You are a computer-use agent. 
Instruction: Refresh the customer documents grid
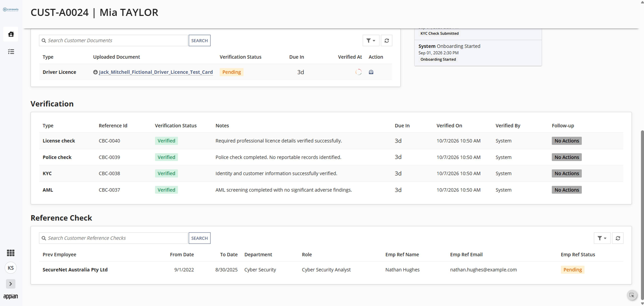[x=387, y=40]
